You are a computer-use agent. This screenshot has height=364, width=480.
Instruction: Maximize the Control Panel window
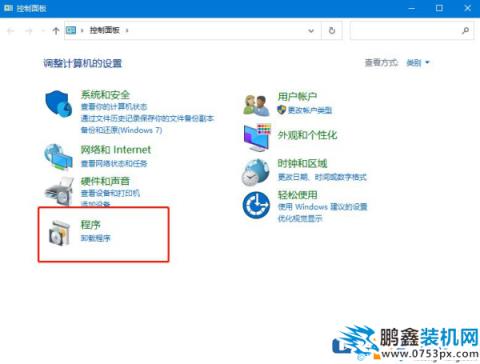pos(439,8)
